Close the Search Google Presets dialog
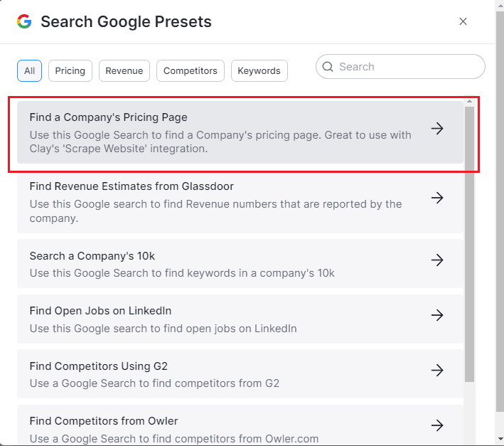This screenshot has width=504, height=446. 463,21
